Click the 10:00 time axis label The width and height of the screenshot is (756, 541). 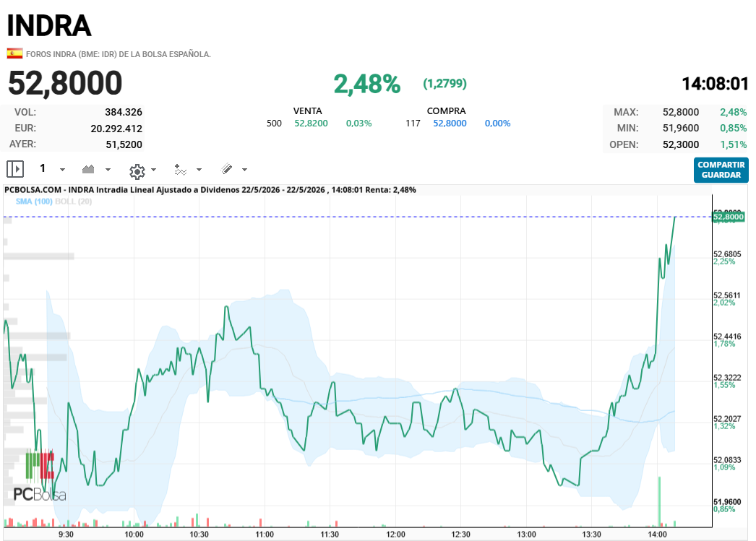[x=134, y=534]
